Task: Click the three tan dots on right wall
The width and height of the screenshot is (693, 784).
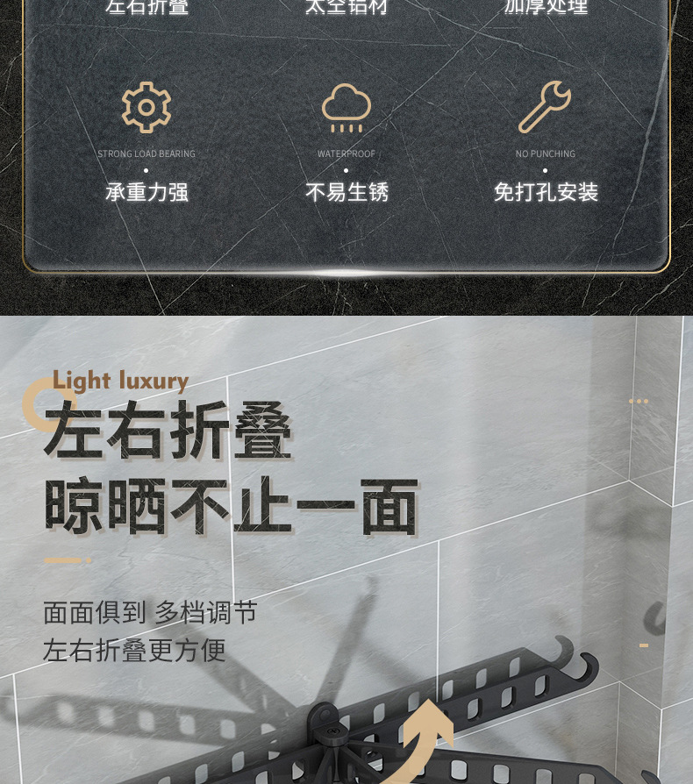Action: pyautogui.click(x=639, y=401)
